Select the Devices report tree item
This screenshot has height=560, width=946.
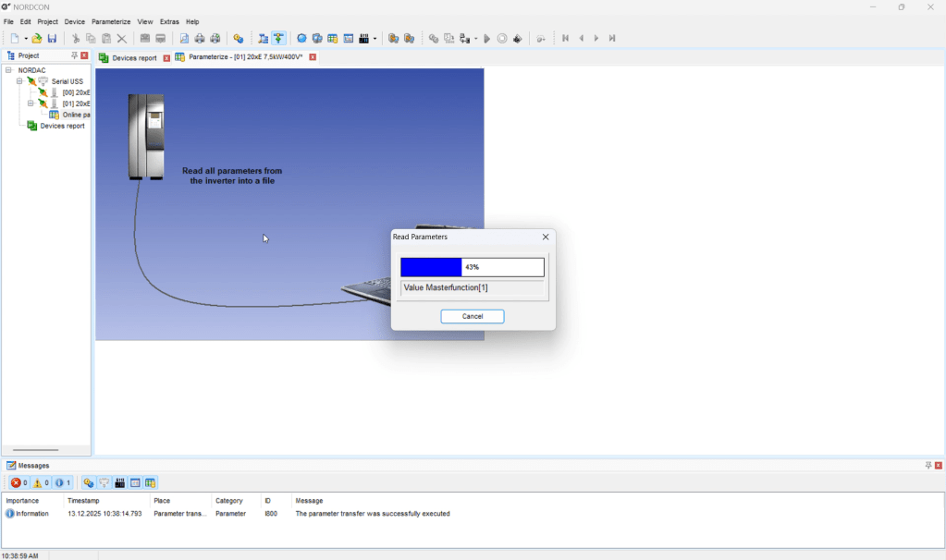[62, 126]
